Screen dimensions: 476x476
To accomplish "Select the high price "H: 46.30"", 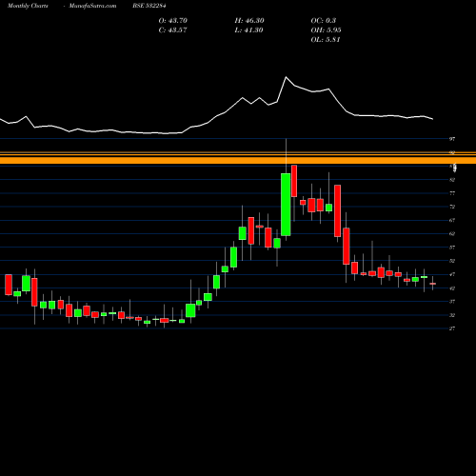I will 249,21.
